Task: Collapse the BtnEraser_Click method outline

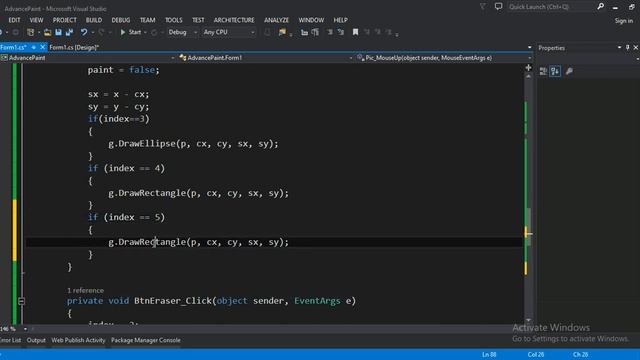Action: 21,301
